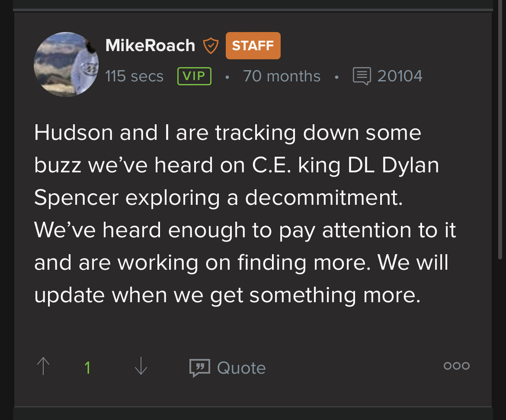Click the verified shield icon beside MikeRoach
This screenshot has height=420, width=506.
coord(210,46)
